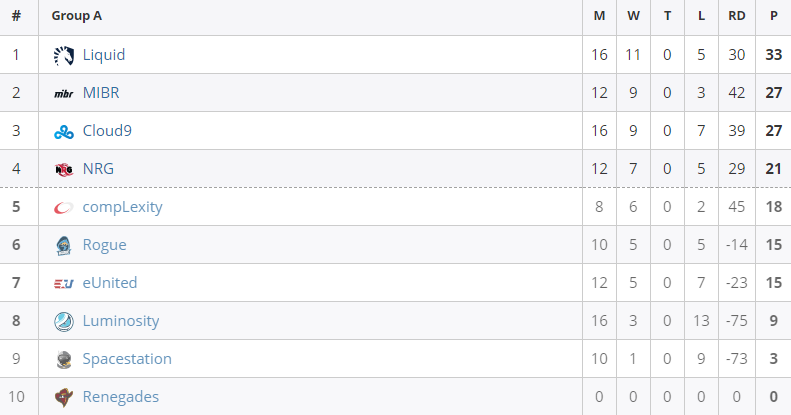Open the compLexity team link
The image size is (791, 415).
tap(123, 207)
